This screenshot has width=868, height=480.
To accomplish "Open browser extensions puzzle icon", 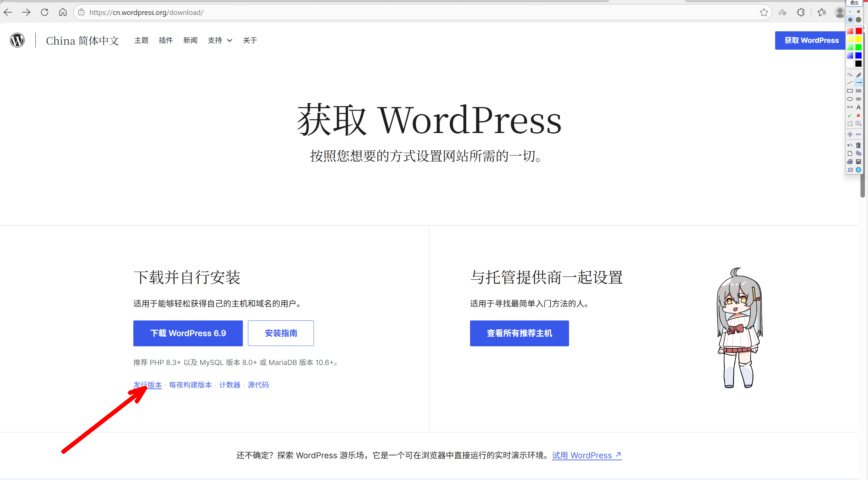I will pyautogui.click(x=801, y=13).
